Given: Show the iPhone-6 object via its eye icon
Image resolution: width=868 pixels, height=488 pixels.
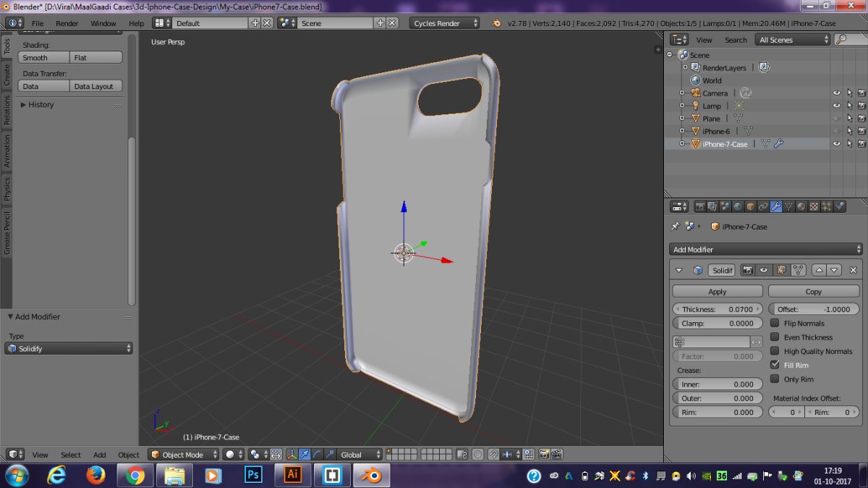Looking at the screenshot, I should tap(837, 131).
